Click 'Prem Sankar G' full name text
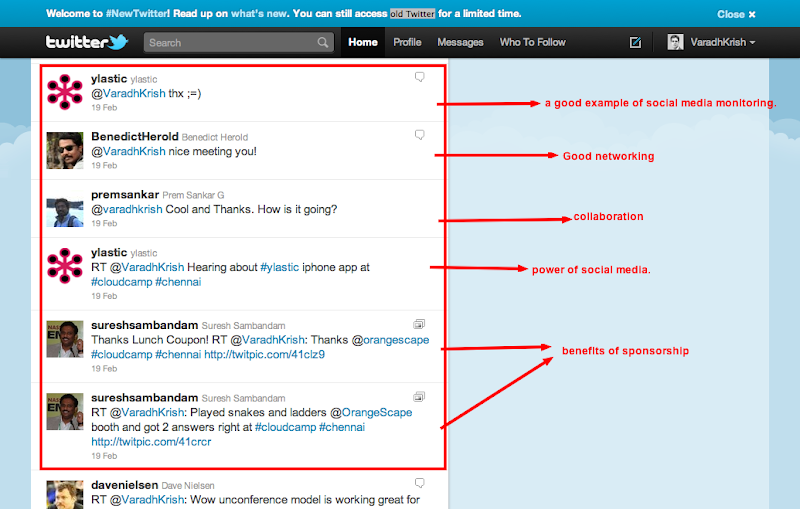The width and height of the screenshot is (800, 509). [x=193, y=195]
